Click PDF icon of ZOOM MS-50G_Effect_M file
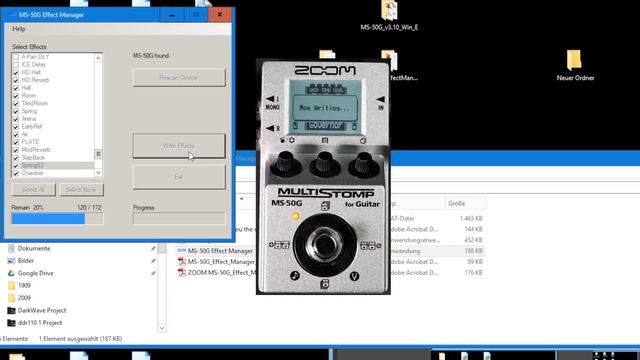Image resolution: width=640 pixels, height=360 pixels. 182,273
